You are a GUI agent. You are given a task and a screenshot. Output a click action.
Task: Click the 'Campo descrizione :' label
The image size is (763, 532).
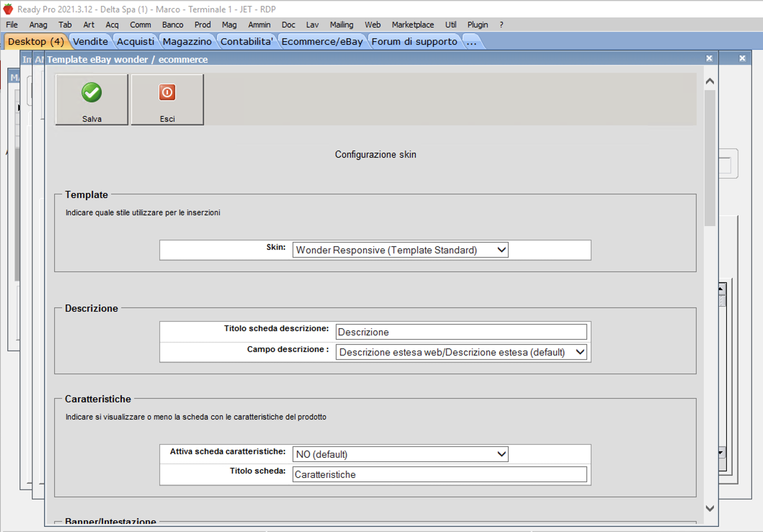click(288, 349)
